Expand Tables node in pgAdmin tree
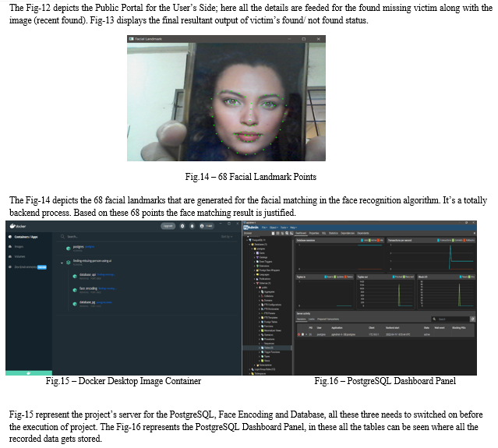Screen dimensions: 498x448 [x=260, y=347]
